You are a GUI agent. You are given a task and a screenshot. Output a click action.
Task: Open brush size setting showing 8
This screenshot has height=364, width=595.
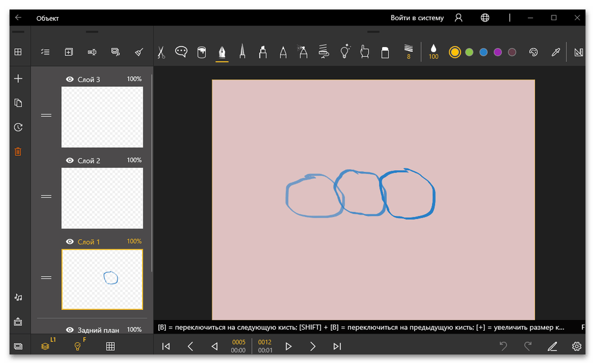click(x=408, y=52)
